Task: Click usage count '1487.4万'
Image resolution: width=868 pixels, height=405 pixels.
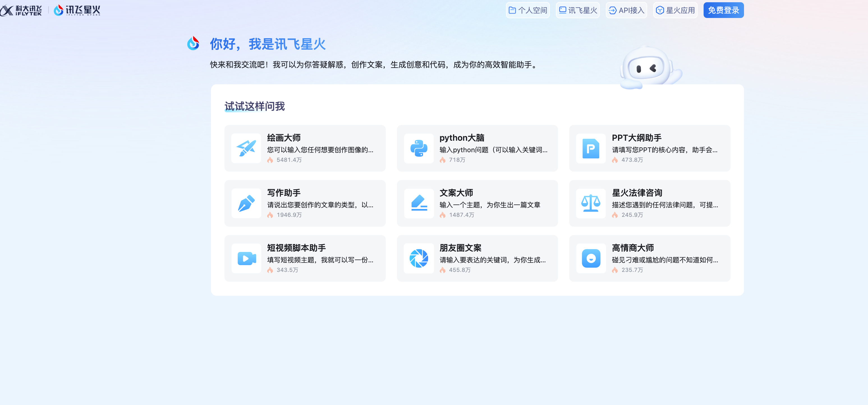Action: [461, 215]
